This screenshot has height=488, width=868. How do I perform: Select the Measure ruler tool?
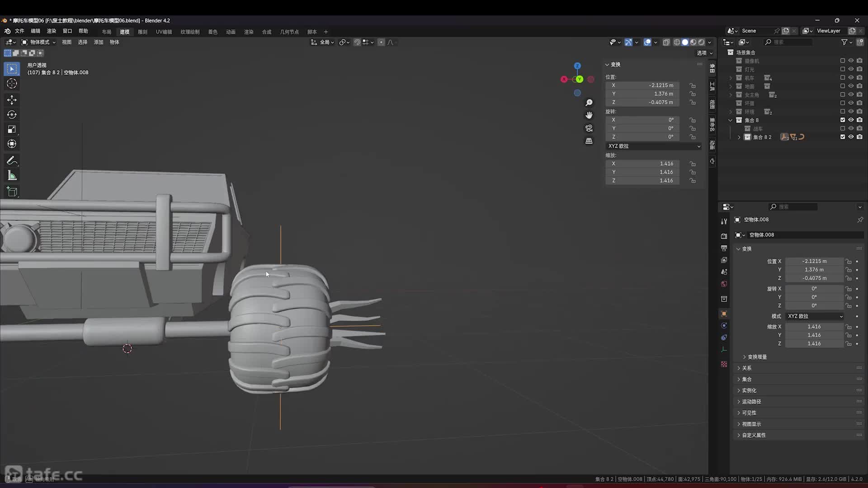pyautogui.click(x=12, y=176)
